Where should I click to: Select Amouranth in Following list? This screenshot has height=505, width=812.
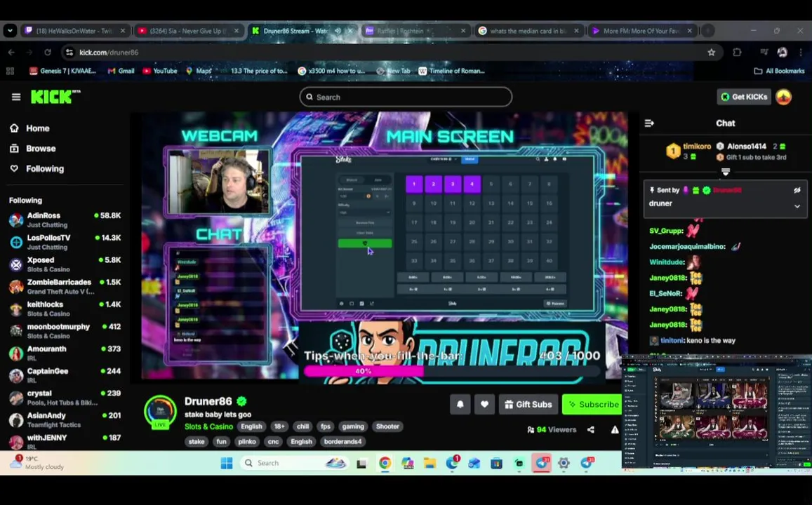tap(65, 353)
